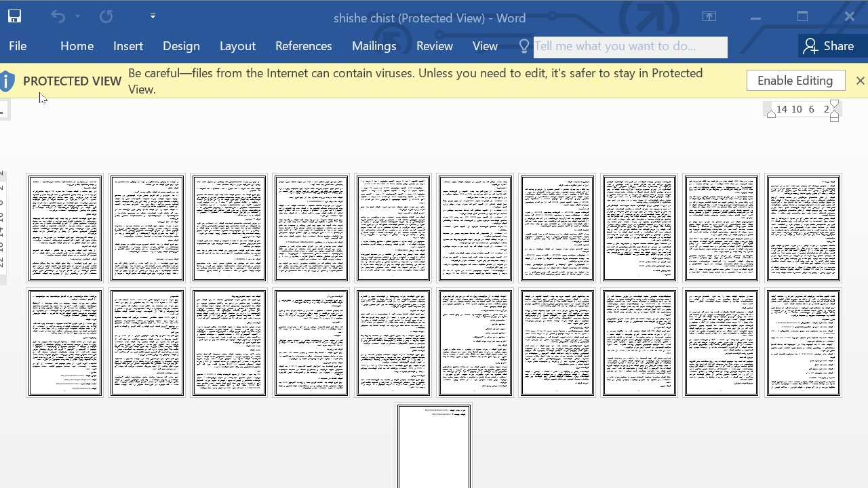
Task: Click the Undo arrow icon
Action: (58, 17)
